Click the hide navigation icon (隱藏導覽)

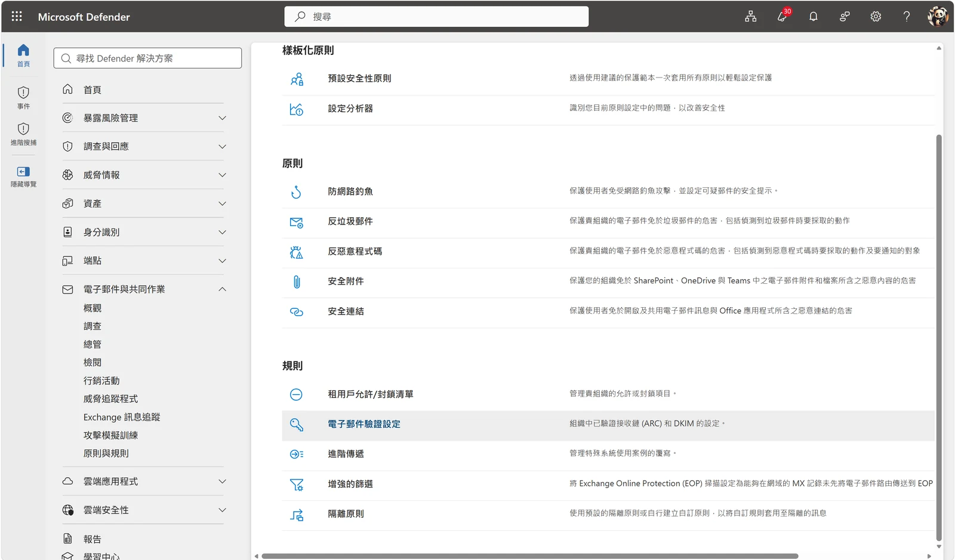23,177
